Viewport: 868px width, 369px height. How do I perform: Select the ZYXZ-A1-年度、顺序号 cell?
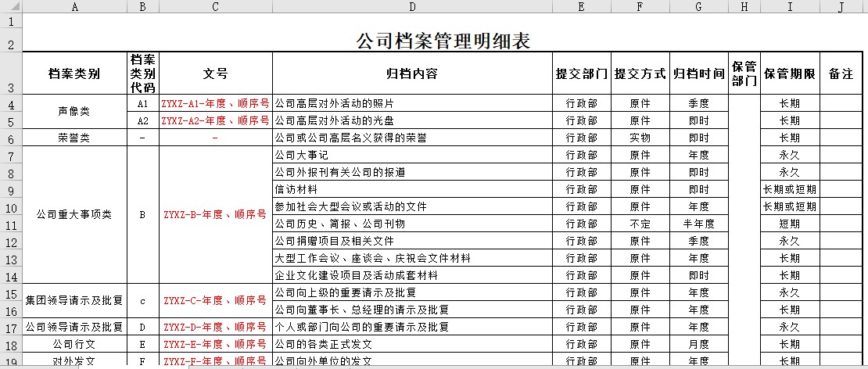215,104
